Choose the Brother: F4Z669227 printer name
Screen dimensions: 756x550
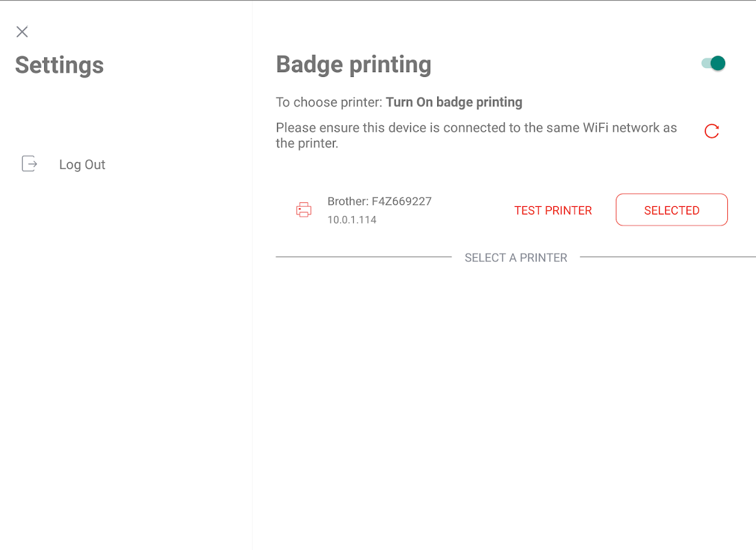point(379,201)
